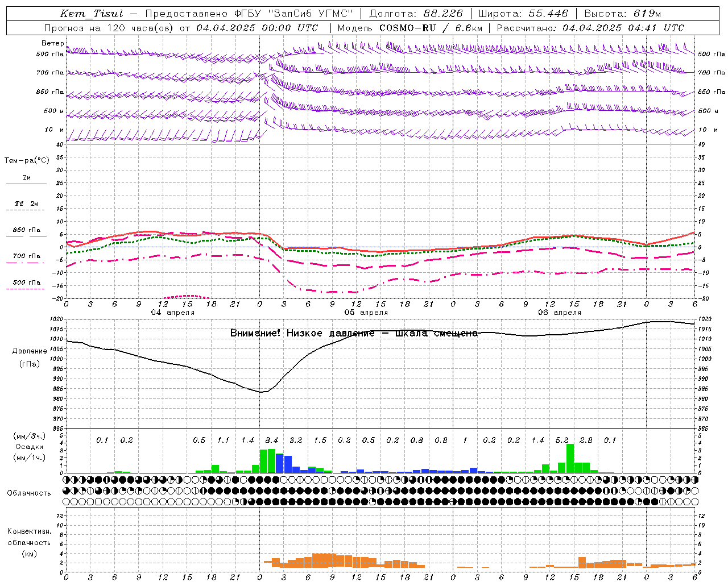Click the Тем-ра(°C) temperature axis title
Image resolution: width=728 pixels, height=582 pixels.
tap(27, 161)
